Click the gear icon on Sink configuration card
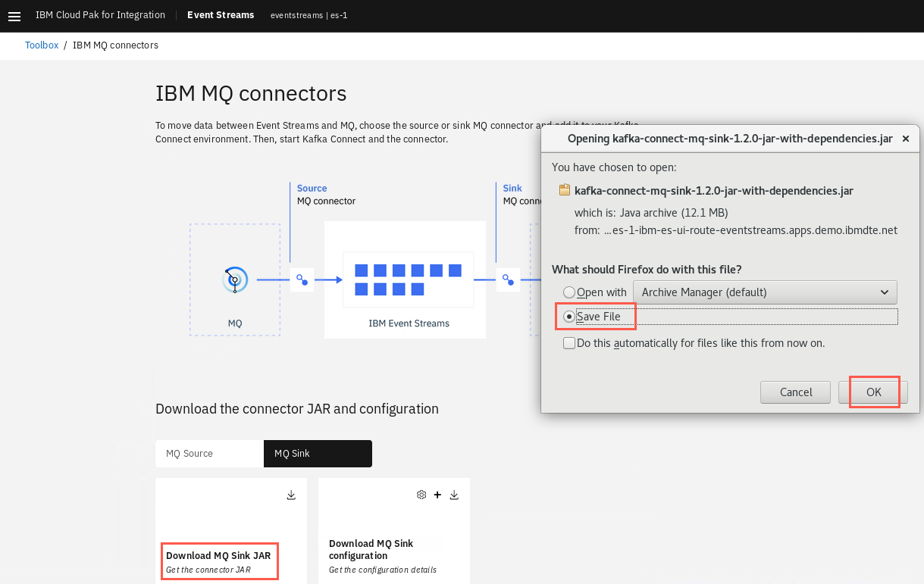 [x=421, y=495]
